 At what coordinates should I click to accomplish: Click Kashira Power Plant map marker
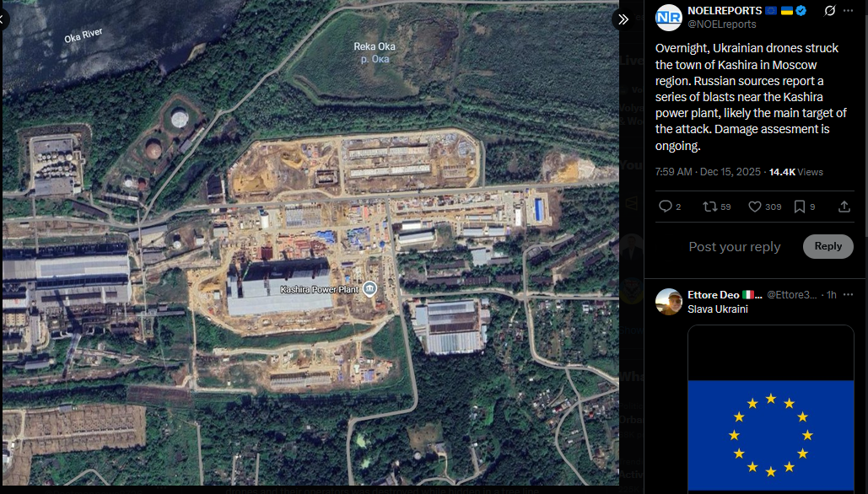pyautogui.click(x=369, y=289)
